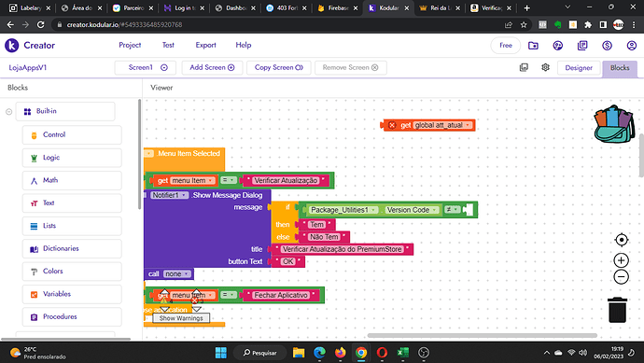Image resolution: width=644 pixels, height=363 pixels.
Task: Click the Show Warnings button
Action: click(181, 318)
